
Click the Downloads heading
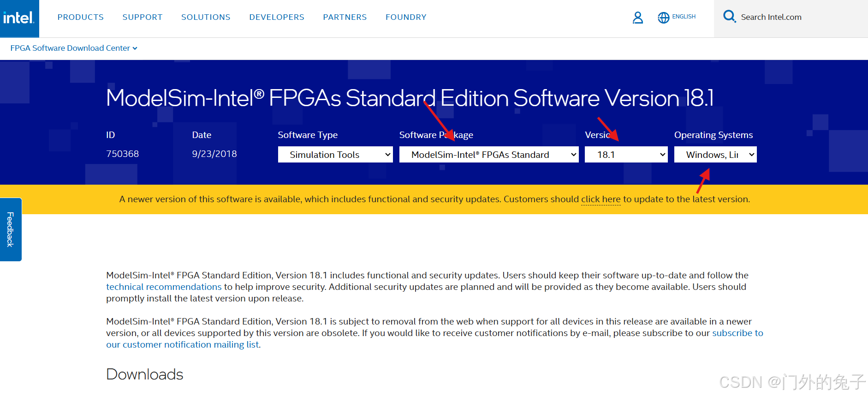[145, 374]
